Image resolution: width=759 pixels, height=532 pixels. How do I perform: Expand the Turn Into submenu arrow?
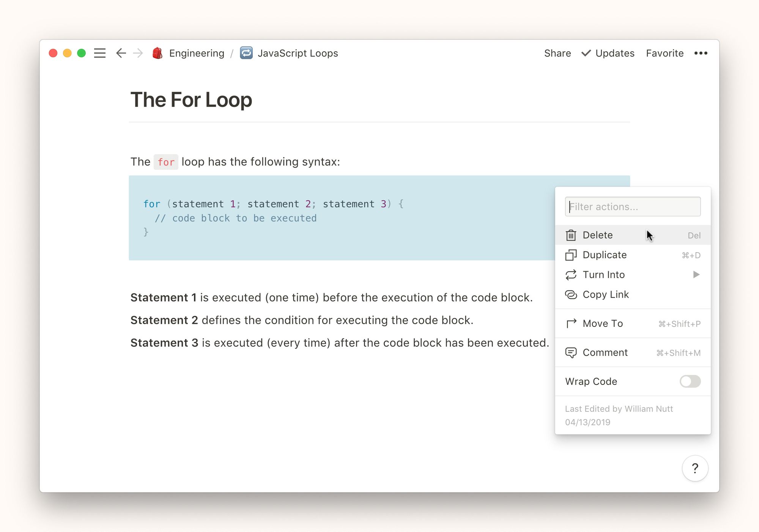coord(696,275)
